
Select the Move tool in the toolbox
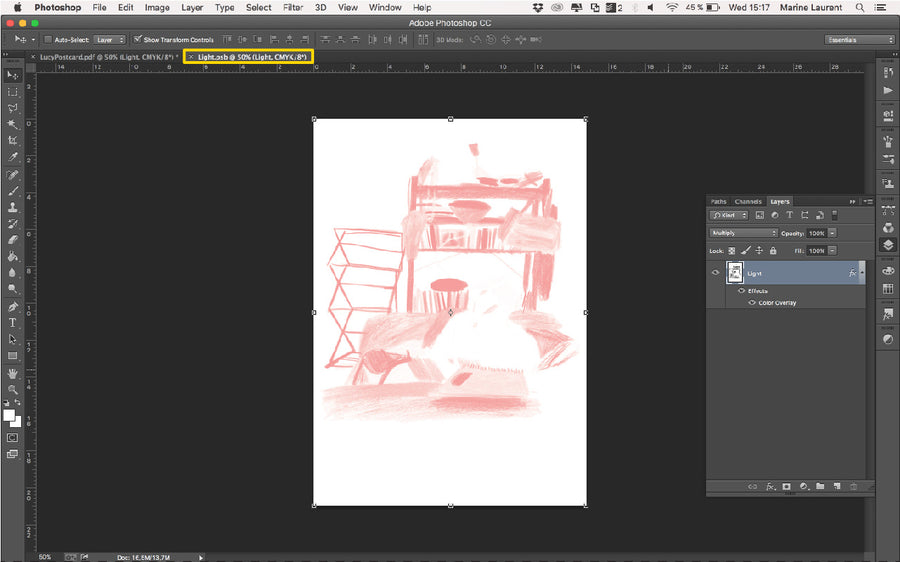12,75
